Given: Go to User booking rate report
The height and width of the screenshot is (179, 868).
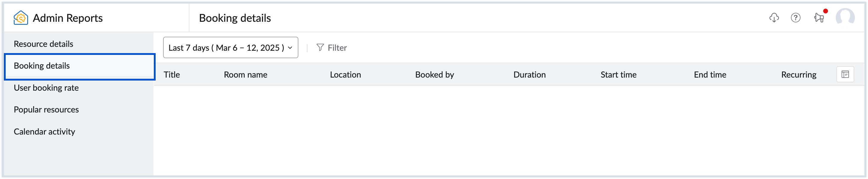Looking at the screenshot, I should pyautogui.click(x=46, y=88).
